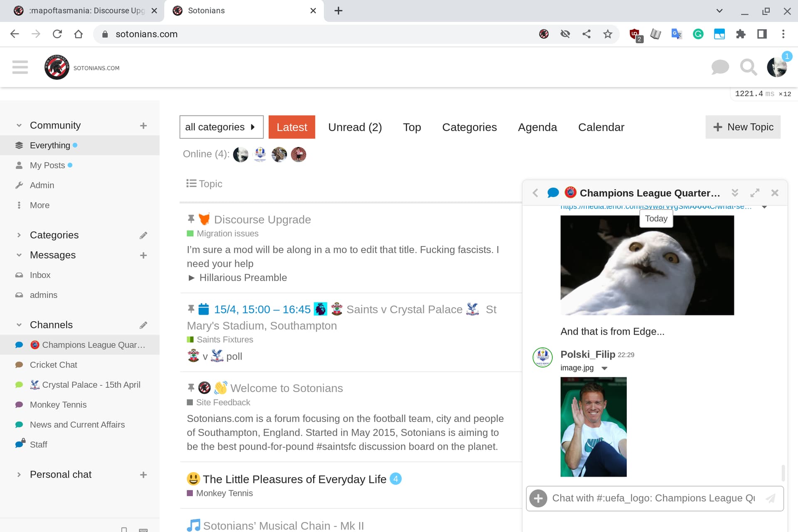This screenshot has width=798, height=532.
Task: Close the Champions League chat panel
Action: click(775, 193)
